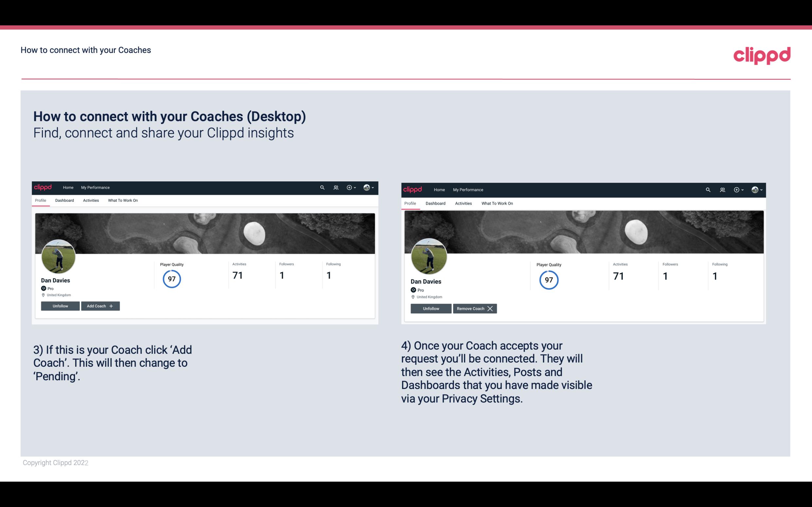Click 'Add Coach' button on Dan Davies profile
The image size is (812, 507).
[98, 306]
